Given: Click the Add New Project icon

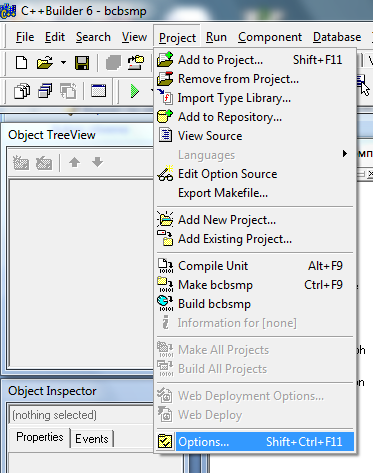Looking at the screenshot, I should [165, 219].
